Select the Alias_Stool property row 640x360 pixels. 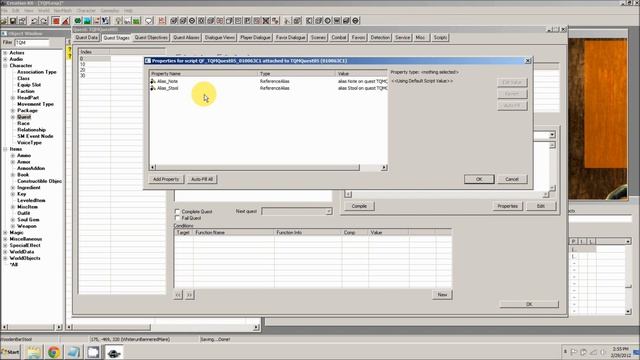(x=269, y=88)
